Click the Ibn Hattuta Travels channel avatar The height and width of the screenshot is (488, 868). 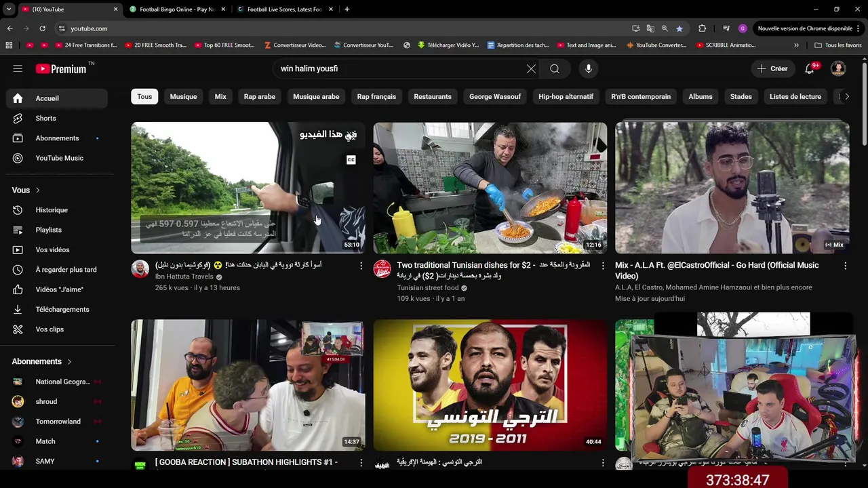[x=140, y=268]
